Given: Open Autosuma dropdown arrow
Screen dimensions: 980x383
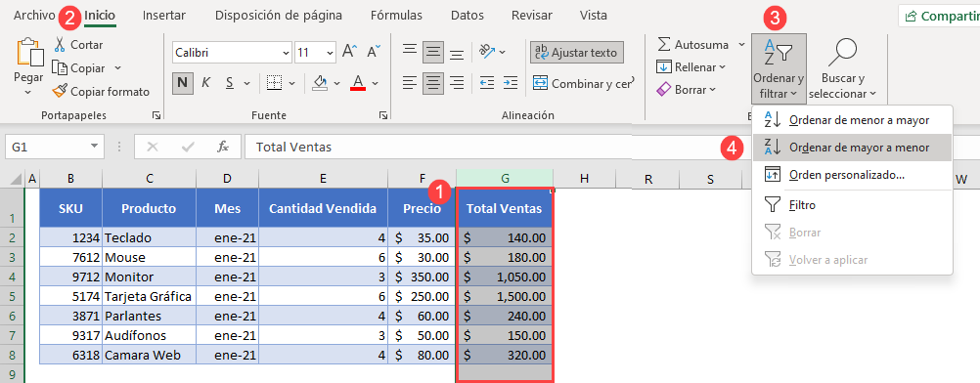Looking at the screenshot, I should click(741, 44).
